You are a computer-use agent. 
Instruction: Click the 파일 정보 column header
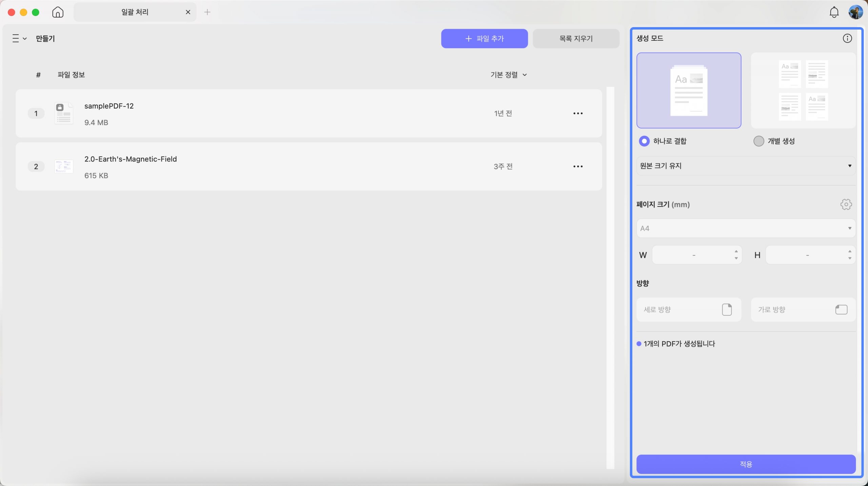coord(71,75)
